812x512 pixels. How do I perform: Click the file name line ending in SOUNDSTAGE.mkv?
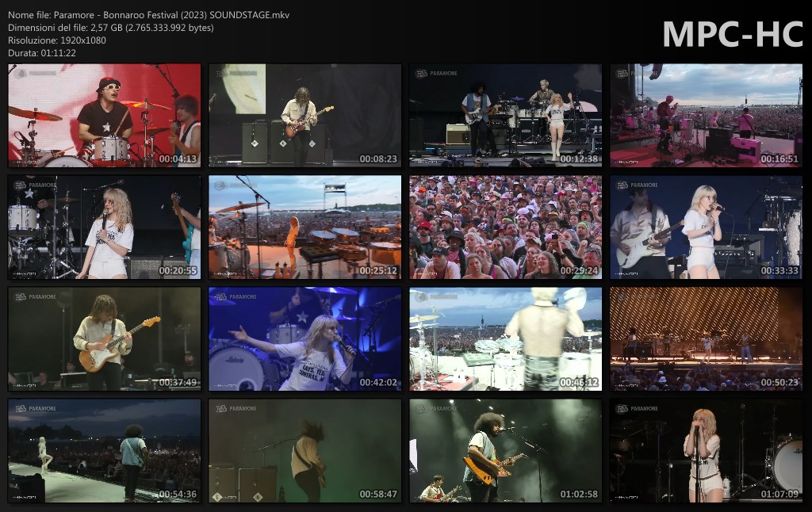click(148, 15)
